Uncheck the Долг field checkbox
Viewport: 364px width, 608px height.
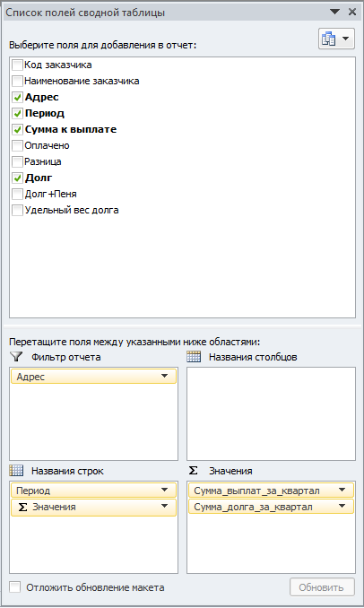(x=17, y=178)
